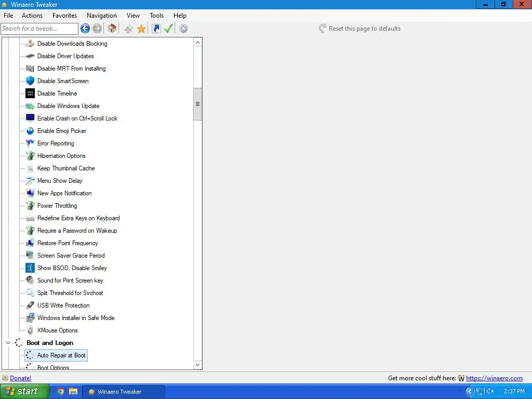
Task: Open the https://winaero.com link
Action: tap(494, 378)
